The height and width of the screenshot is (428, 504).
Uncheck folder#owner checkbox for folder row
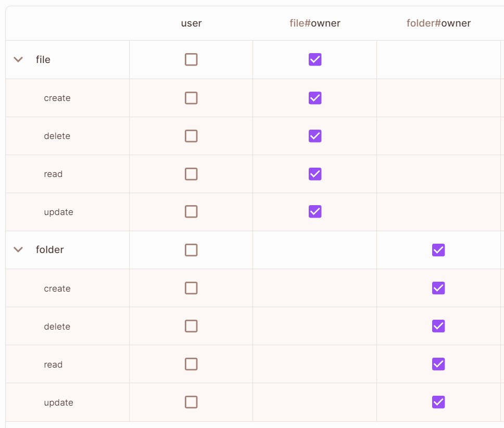[438, 250]
